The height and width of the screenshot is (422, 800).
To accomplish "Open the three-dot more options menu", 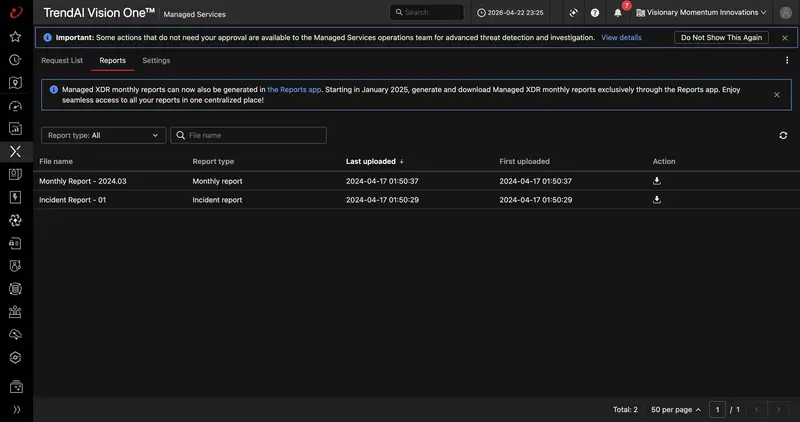I will coord(787,60).
